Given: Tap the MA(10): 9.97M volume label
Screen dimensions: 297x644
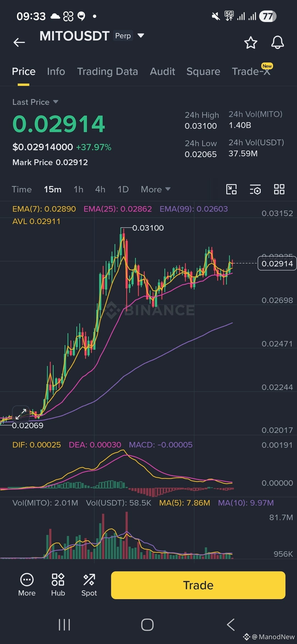Looking at the screenshot, I should [246, 503].
